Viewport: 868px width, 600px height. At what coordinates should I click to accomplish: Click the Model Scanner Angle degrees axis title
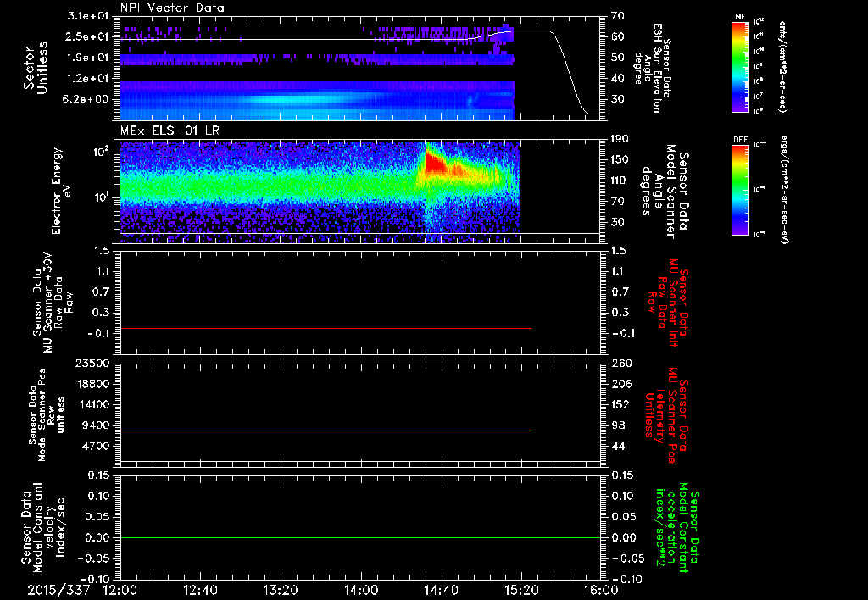tap(665, 192)
